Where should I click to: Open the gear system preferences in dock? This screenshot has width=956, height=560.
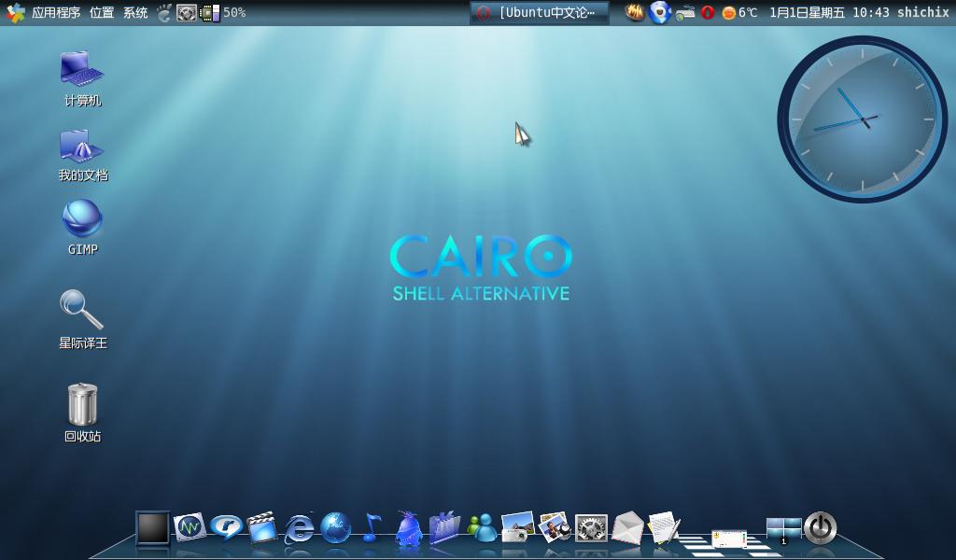click(591, 527)
